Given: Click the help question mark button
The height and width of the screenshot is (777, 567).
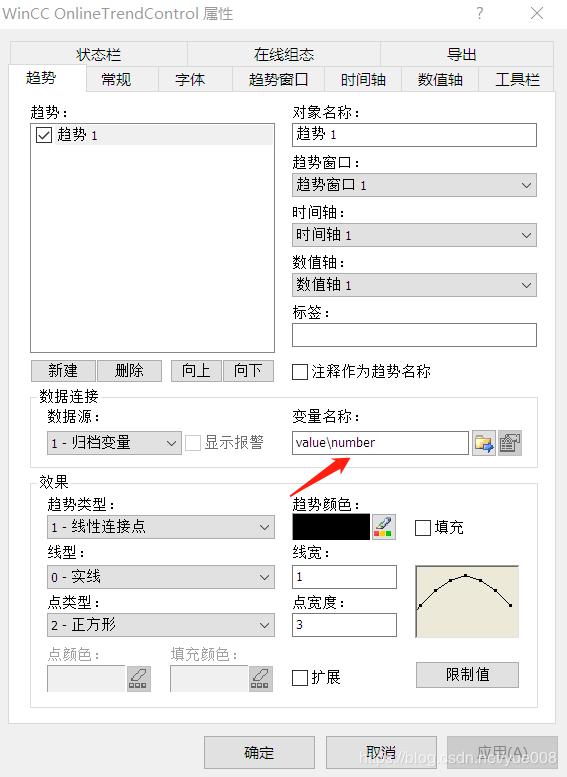Looking at the screenshot, I should tap(479, 13).
